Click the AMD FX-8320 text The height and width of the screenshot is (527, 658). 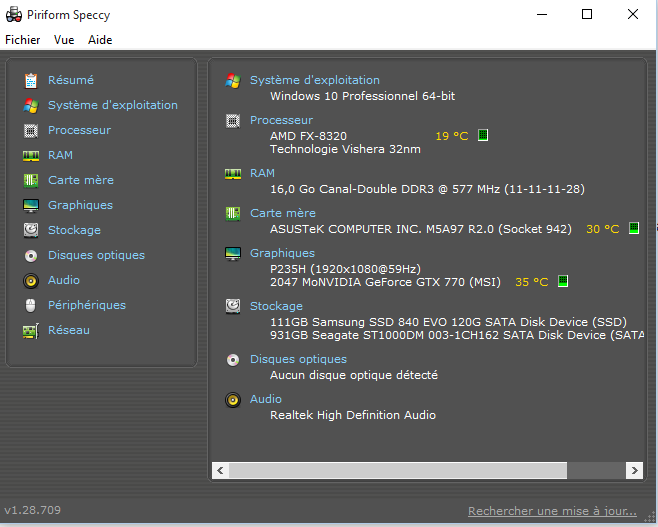308,136
